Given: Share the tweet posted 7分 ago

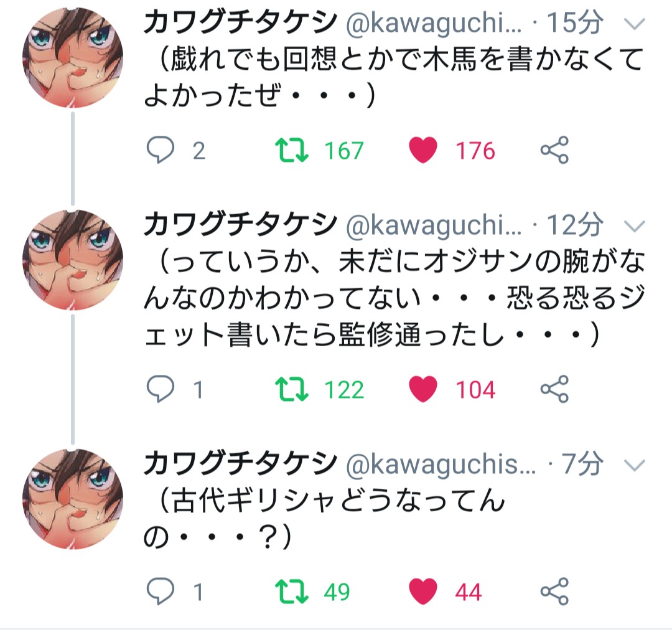Looking at the screenshot, I should pos(554,591).
